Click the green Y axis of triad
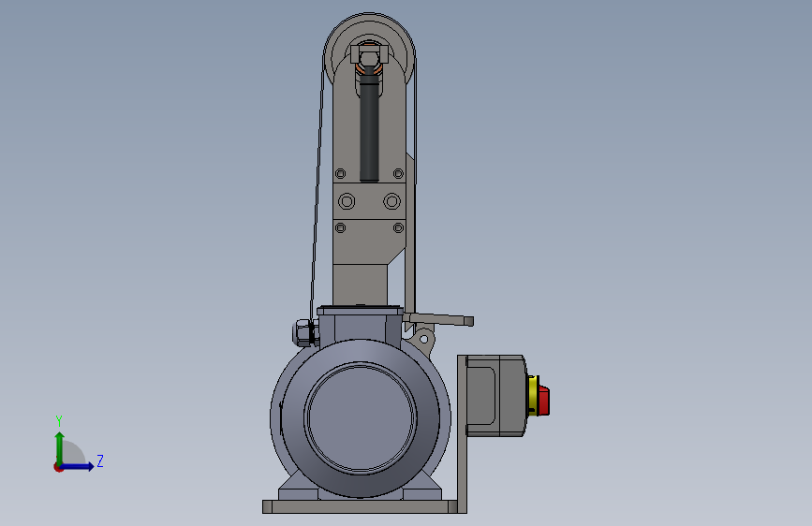The height and width of the screenshot is (526, 812). 60,447
